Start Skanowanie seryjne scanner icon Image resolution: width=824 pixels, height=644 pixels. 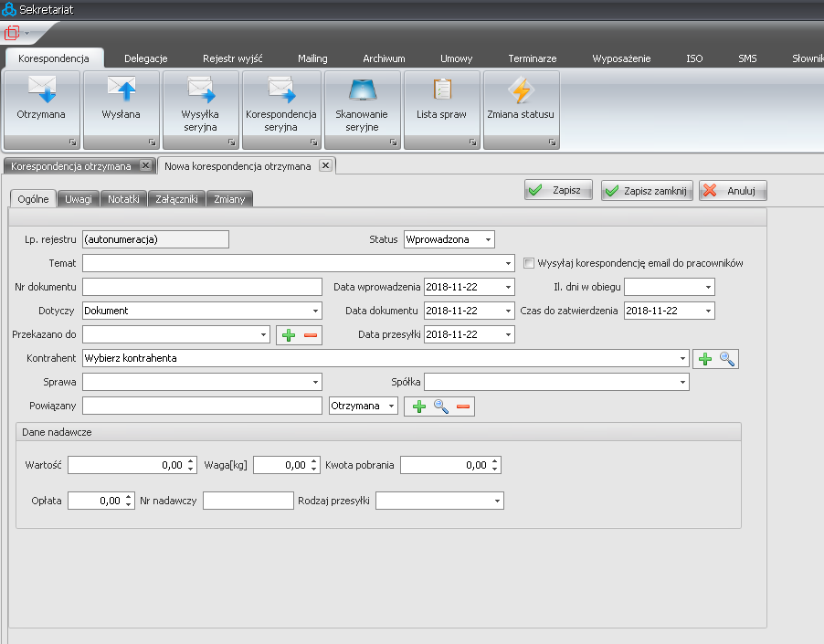[x=362, y=90]
